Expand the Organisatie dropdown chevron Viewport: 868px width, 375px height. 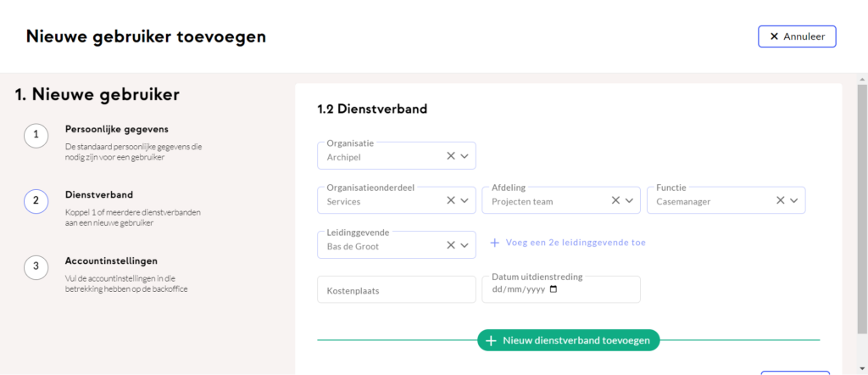click(465, 156)
